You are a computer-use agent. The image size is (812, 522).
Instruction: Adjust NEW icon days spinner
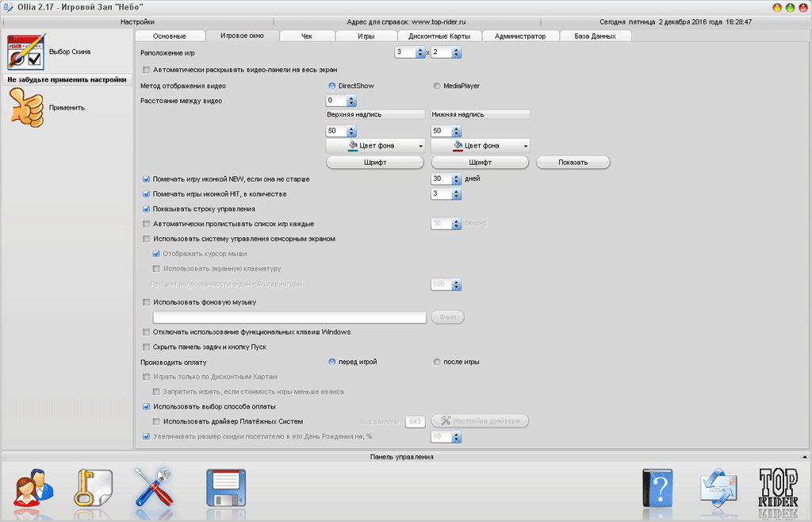pyautogui.click(x=456, y=179)
